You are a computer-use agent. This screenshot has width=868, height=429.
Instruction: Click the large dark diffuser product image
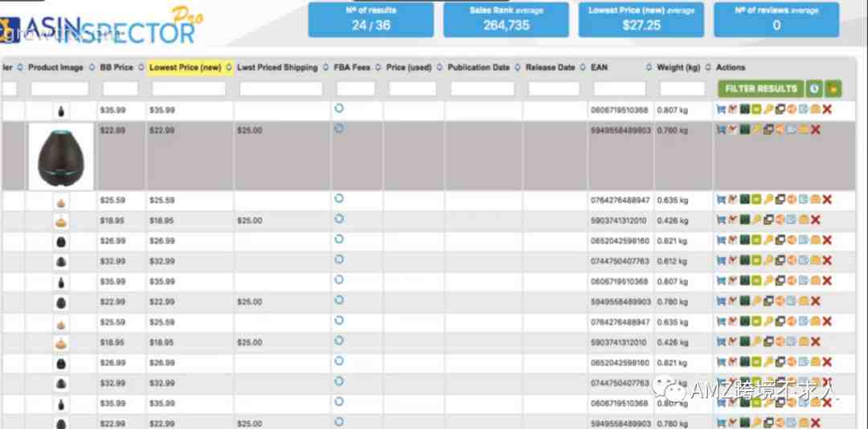coord(59,156)
